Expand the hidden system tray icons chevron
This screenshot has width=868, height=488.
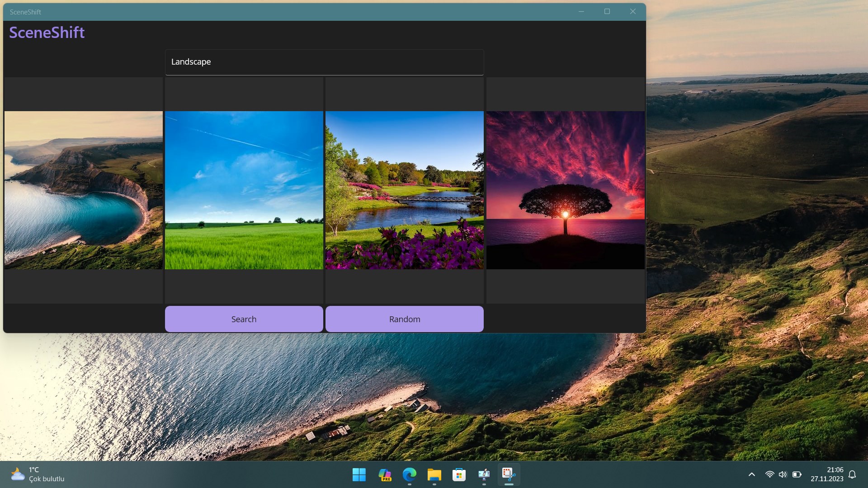751,474
